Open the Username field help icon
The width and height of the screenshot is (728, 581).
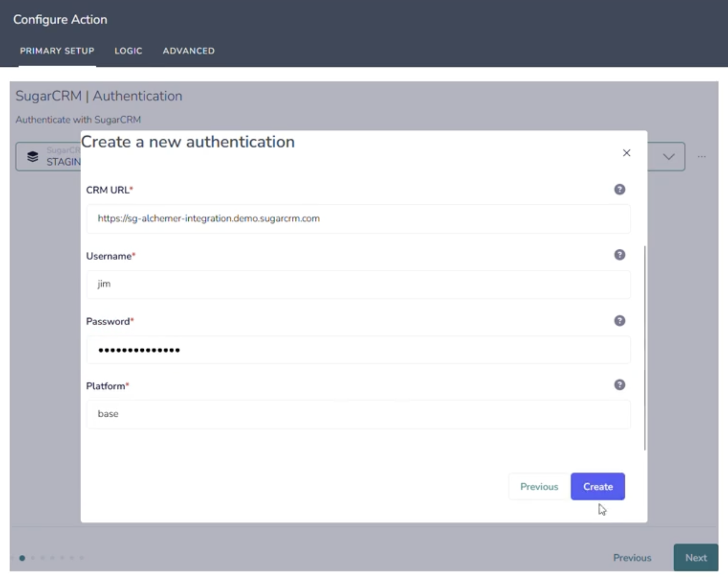(619, 255)
